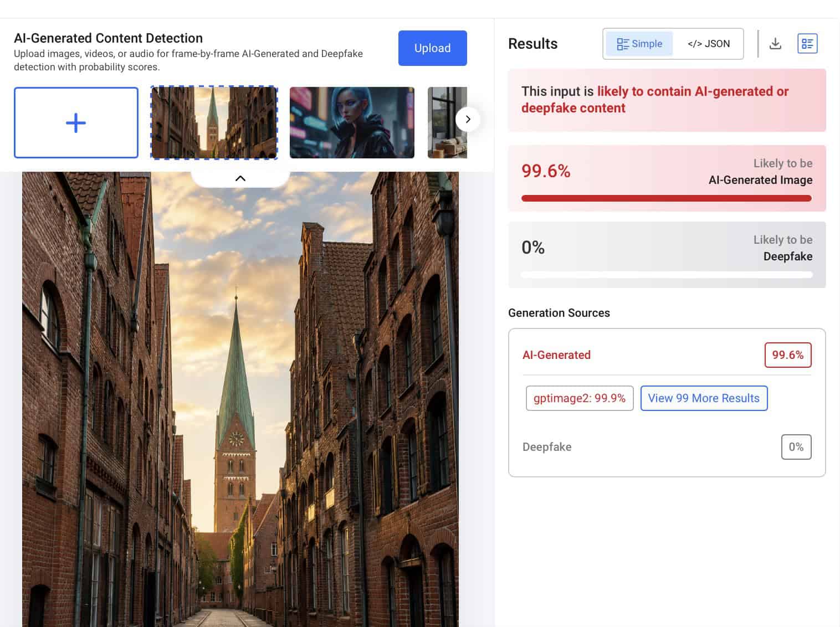Click the Results panel title
840x627 pixels.
(533, 44)
